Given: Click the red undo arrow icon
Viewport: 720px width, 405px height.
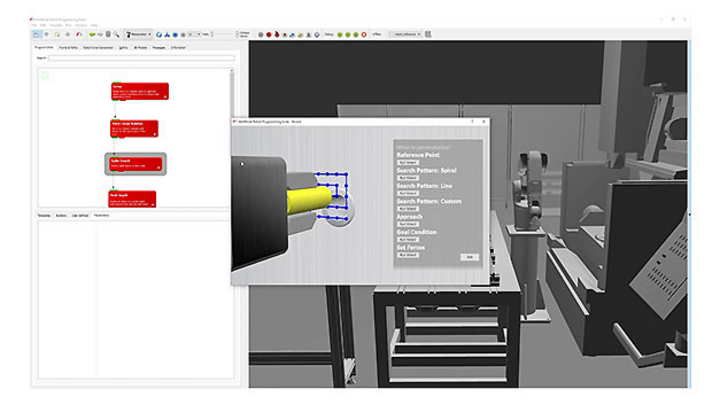Looking at the screenshot, I should point(80,34).
